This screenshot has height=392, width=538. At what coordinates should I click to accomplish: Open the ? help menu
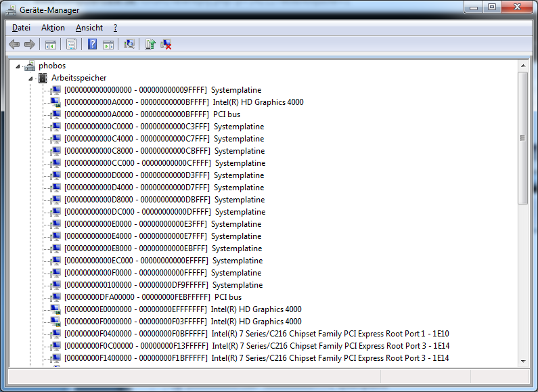tap(115, 28)
